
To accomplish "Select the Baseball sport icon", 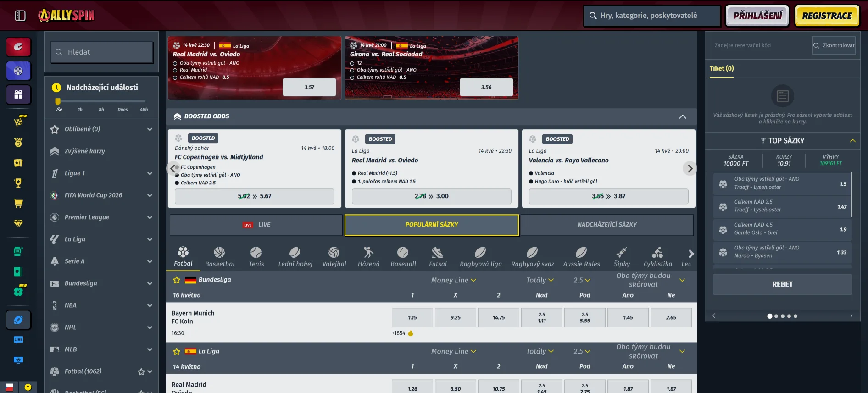I will 403,257.
